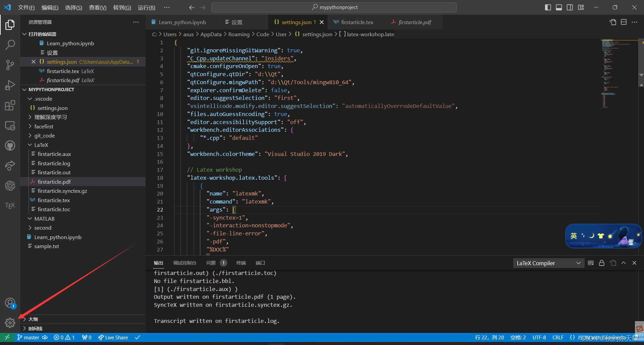The height and width of the screenshot is (345, 644).
Task: Toggle output scroll lock
Action: (602, 263)
